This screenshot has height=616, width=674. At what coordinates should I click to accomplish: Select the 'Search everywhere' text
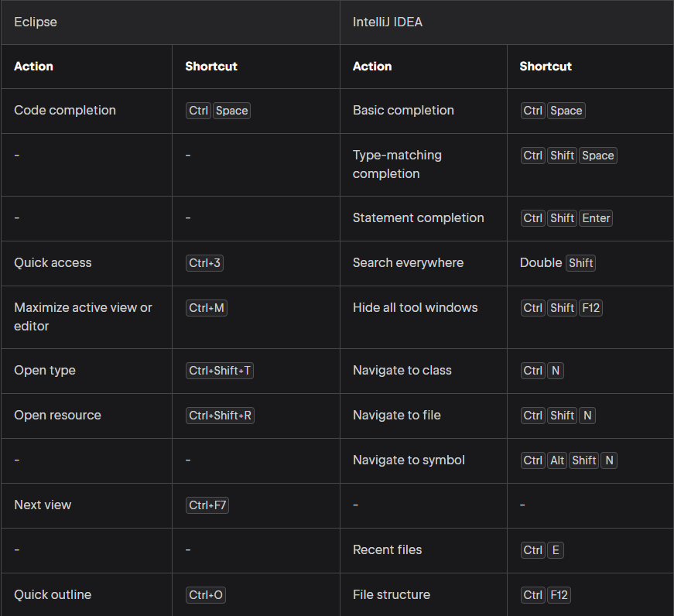(408, 262)
